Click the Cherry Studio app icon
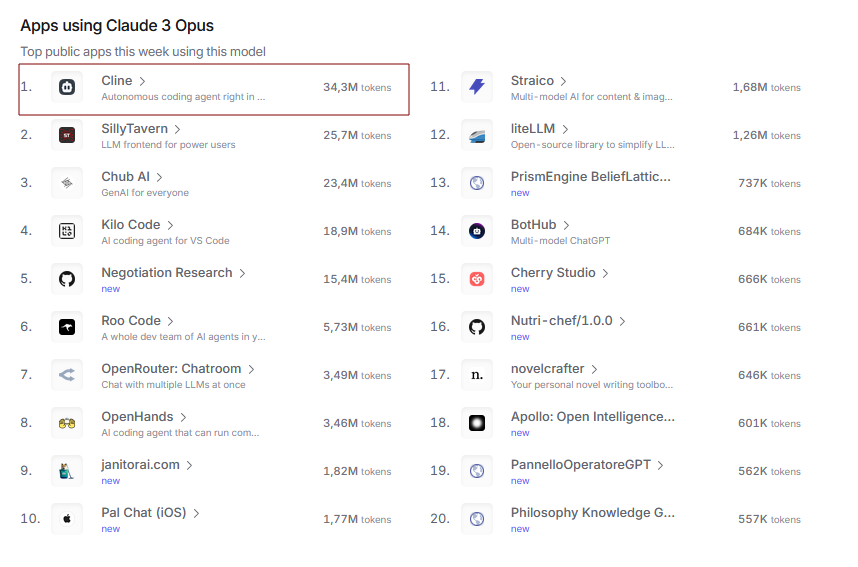The image size is (858, 567). coord(477,279)
